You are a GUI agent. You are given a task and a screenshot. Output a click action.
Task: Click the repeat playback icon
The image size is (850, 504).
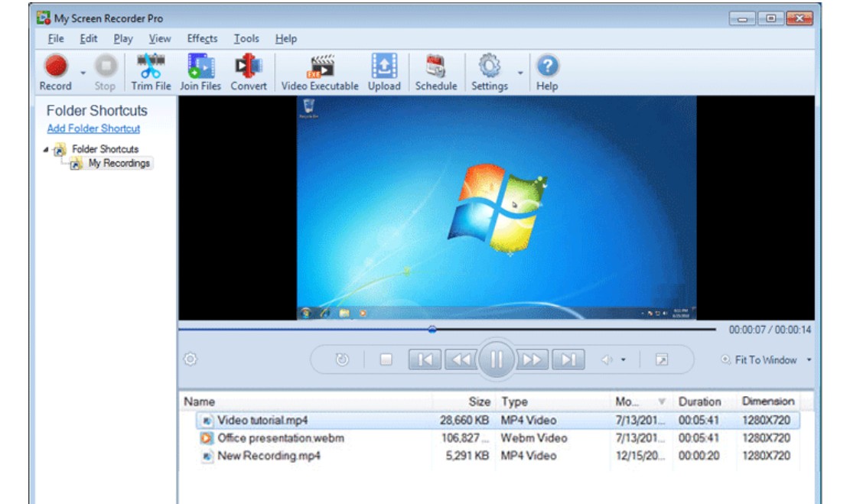342,359
